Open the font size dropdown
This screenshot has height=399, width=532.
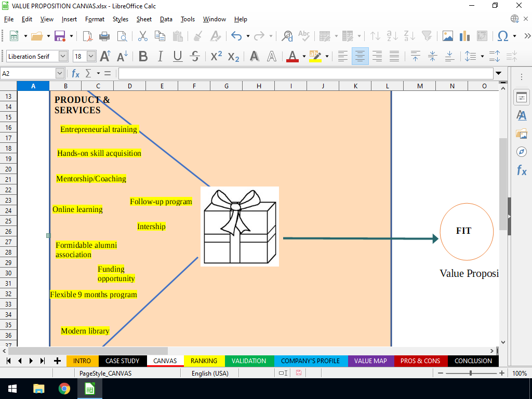[91, 56]
